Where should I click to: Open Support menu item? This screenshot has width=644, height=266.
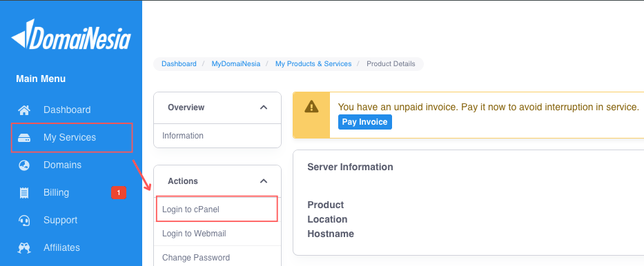60,220
